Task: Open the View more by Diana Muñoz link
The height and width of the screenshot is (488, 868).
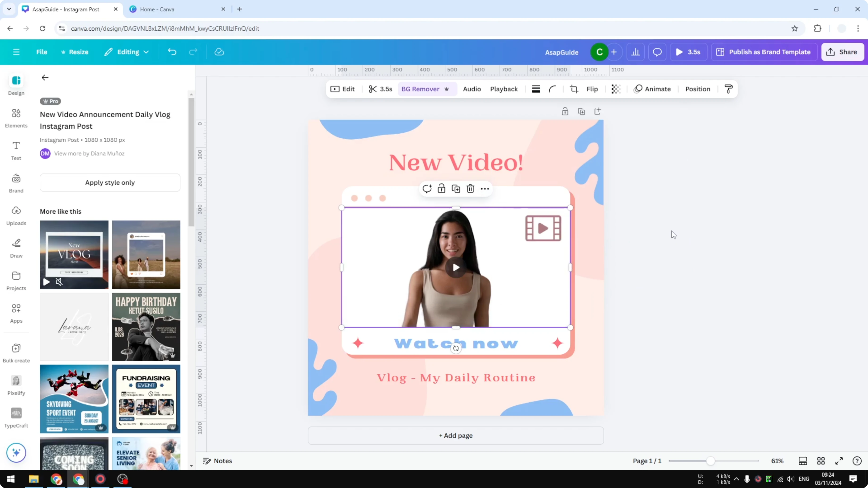Action: click(x=89, y=153)
